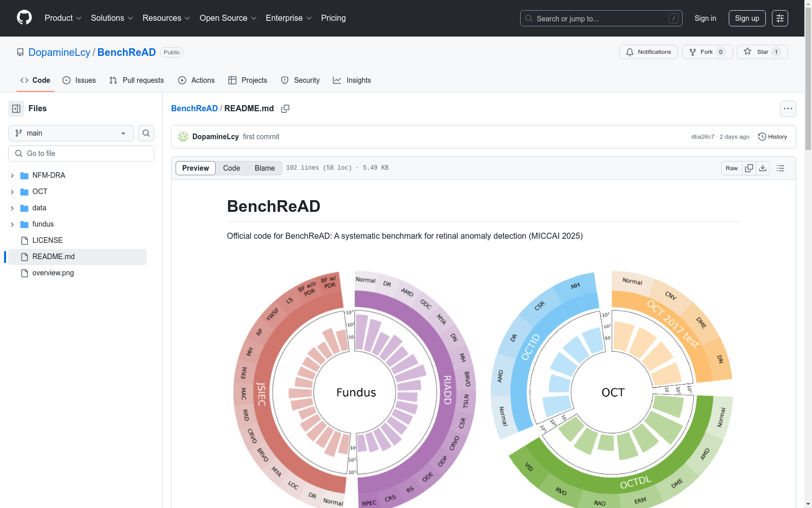
Task: Copy raw file contents
Action: click(749, 168)
